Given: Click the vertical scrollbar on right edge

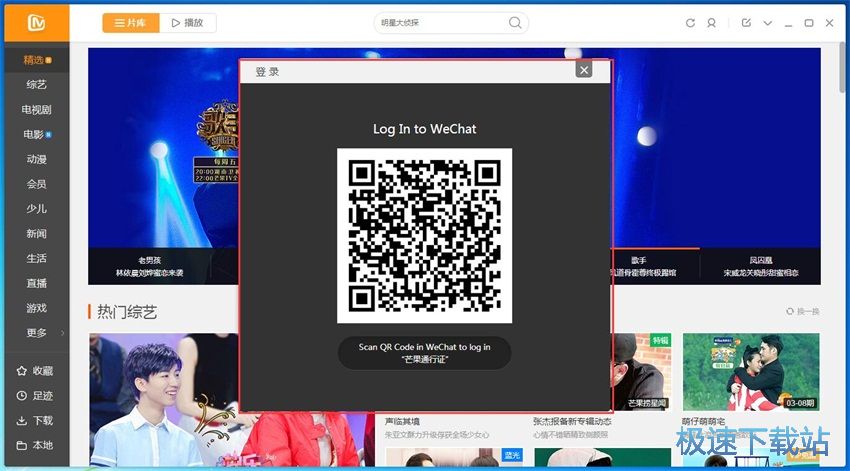Looking at the screenshot, I should pos(844,68).
